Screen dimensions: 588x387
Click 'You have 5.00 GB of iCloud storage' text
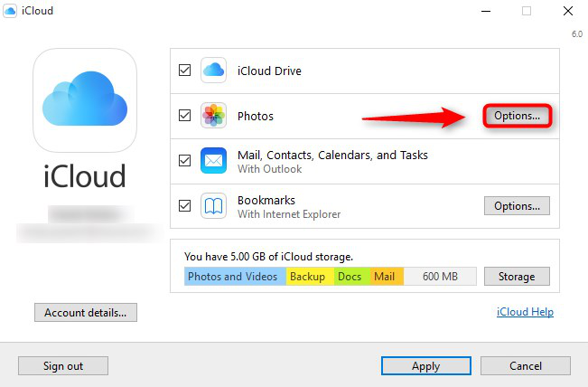pos(268,257)
